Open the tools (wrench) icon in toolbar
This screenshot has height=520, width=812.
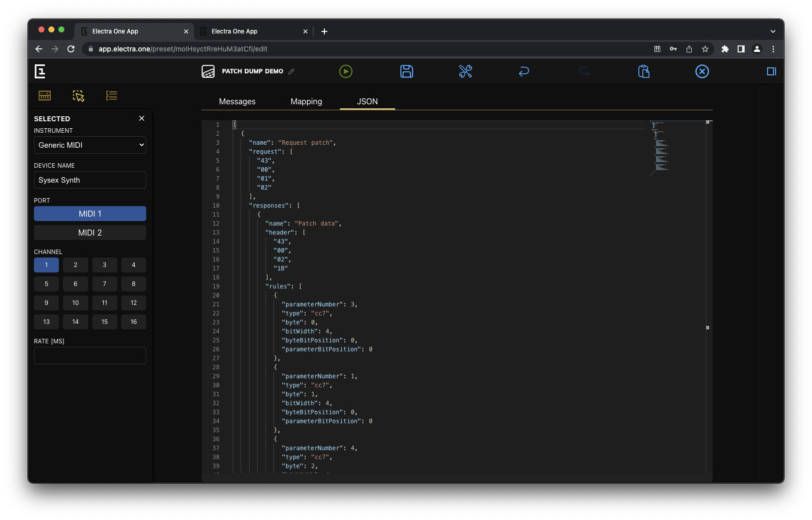(465, 71)
